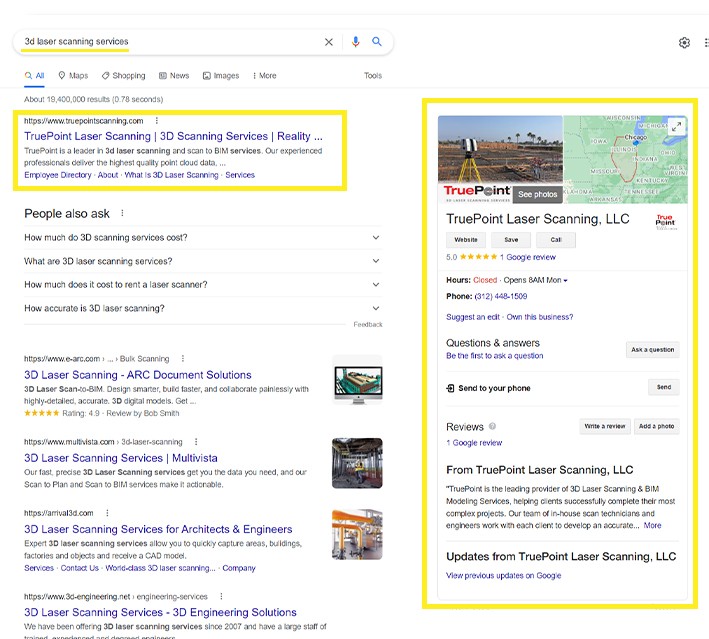The image size is (709, 639).
Task: Click the Write a review button
Action: point(604,426)
